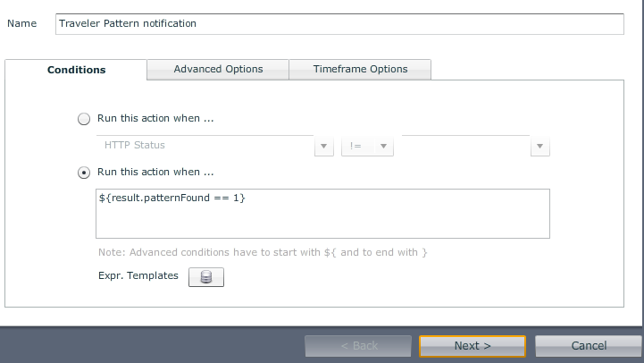Expand the rightmost value dropdown arrow
The height and width of the screenshot is (363, 644).
tap(539, 146)
